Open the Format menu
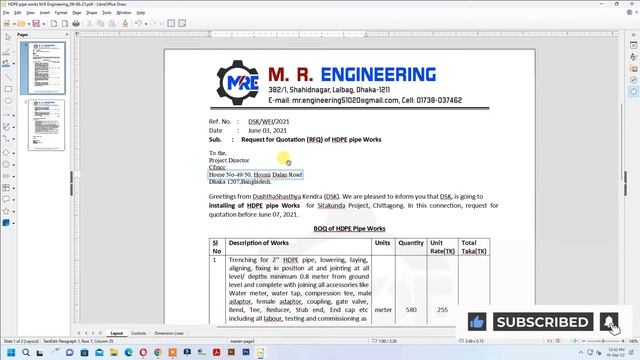Image resolution: width=640 pixels, height=360 pixels. 61,13
